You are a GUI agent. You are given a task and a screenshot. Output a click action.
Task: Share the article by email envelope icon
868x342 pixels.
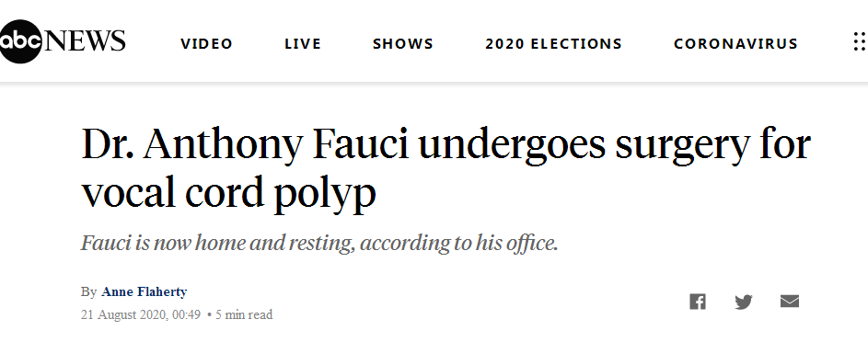click(790, 302)
